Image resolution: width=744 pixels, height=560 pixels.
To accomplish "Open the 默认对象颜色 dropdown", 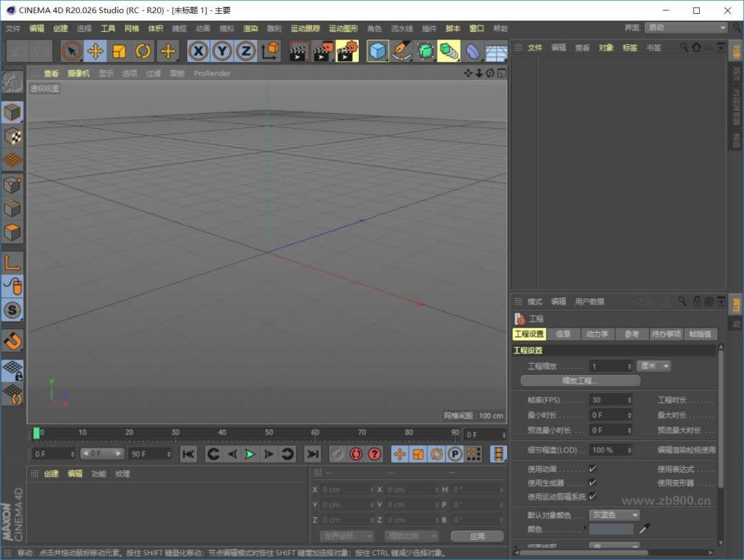I will 613,514.
